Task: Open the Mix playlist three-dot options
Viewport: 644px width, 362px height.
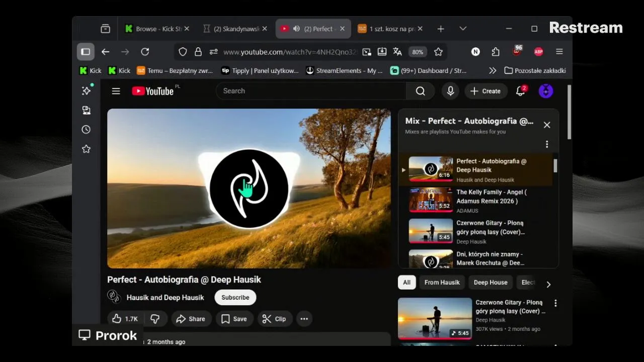Action: tap(547, 145)
